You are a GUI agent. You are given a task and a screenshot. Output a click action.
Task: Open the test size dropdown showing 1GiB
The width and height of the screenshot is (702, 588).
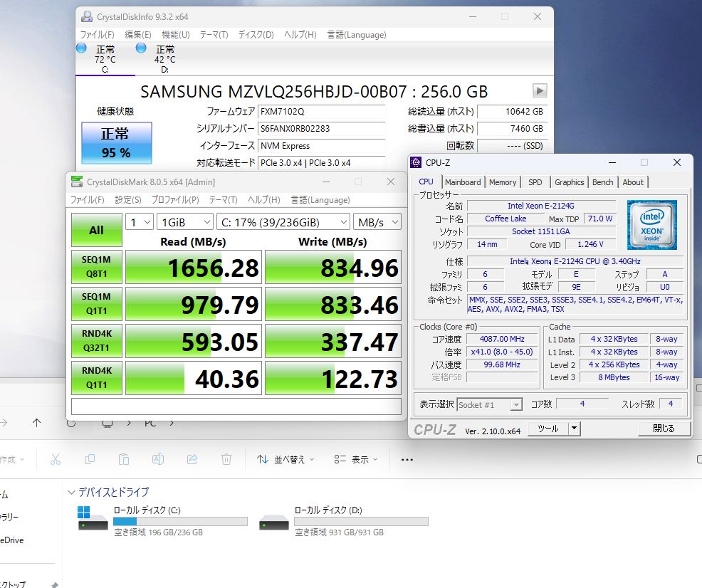[184, 222]
